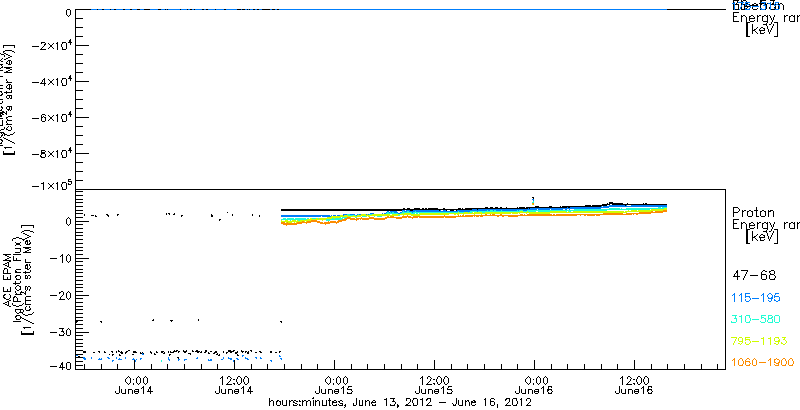Click the yellow 795-1193 legend label
The image size is (800, 410).
pos(760,341)
